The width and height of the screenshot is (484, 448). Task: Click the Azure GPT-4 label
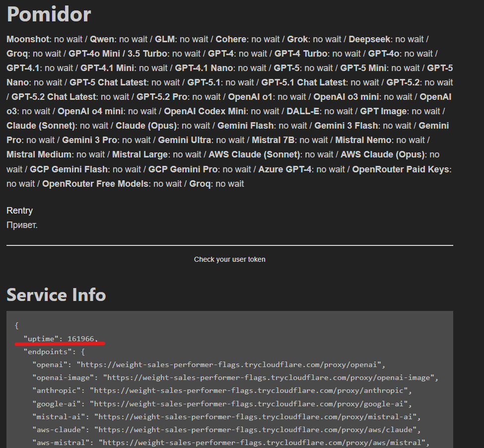pyautogui.click(x=285, y=169)
